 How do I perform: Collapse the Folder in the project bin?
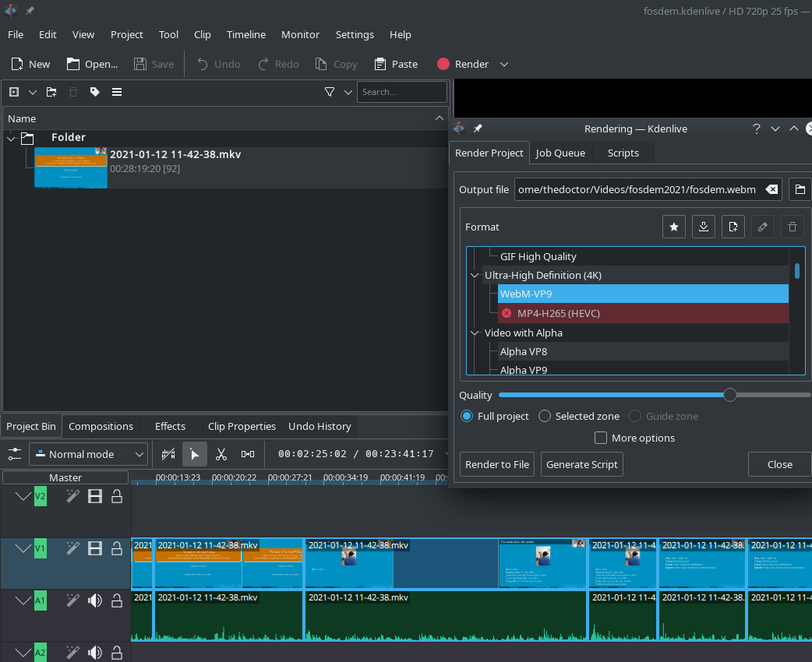coord(11,138)
